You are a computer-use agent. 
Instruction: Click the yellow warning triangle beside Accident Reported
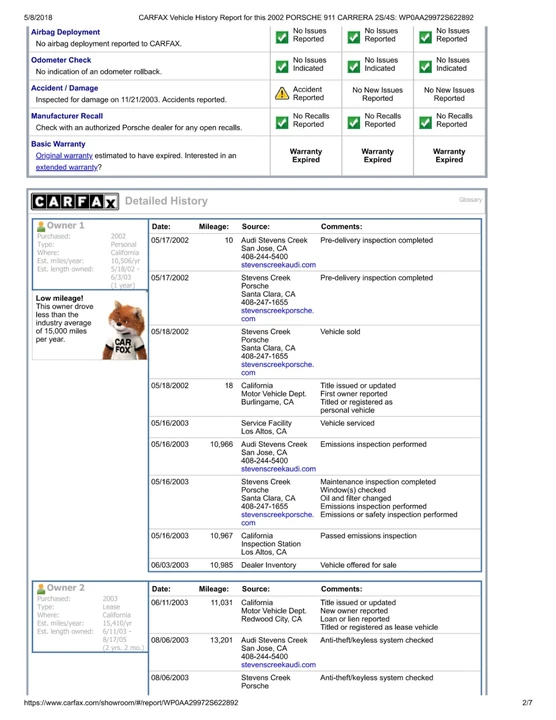(282, 93)
